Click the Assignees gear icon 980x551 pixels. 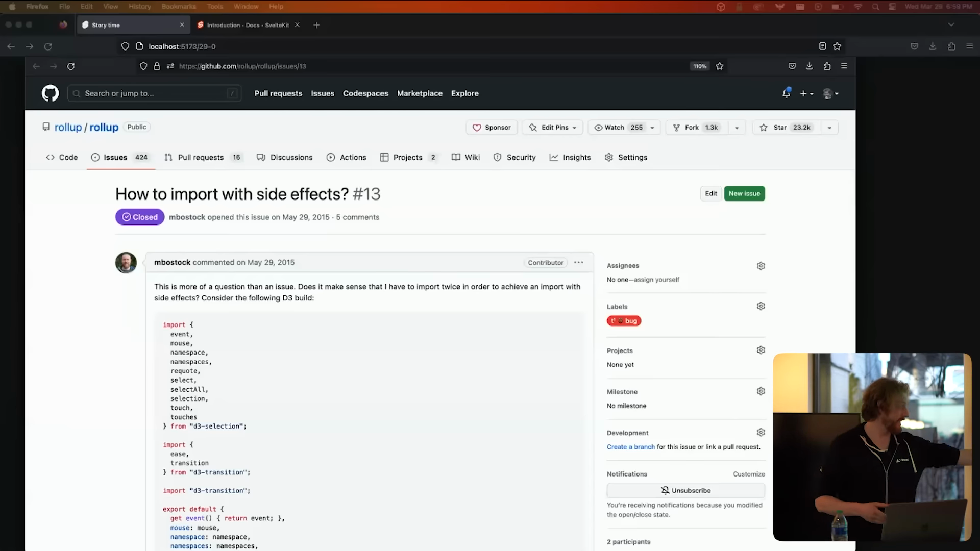pyautogui.click(x=761, y=266)
